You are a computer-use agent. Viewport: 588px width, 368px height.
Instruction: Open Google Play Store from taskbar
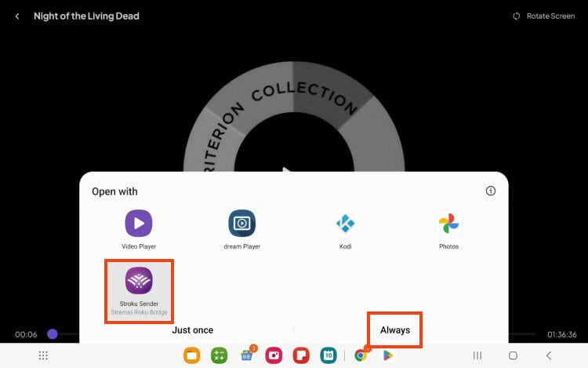coord(387,355)
